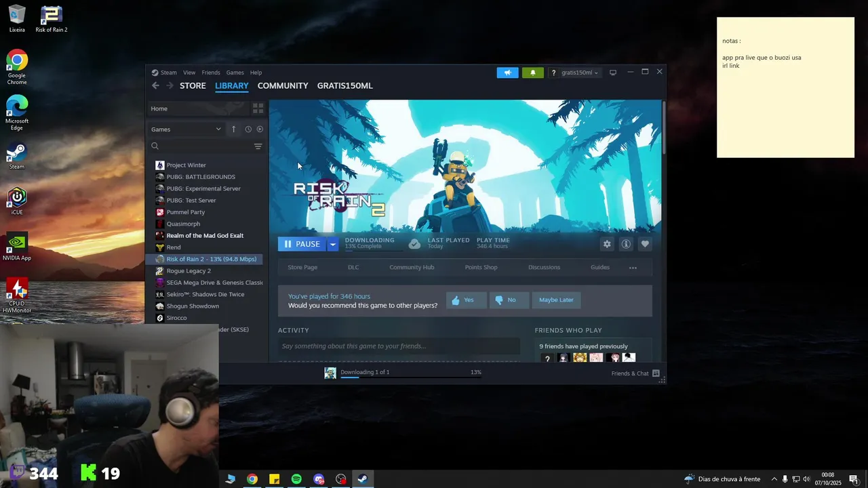868x488 pixels.
Task: Open the Community Hub link
Action: (x=412, y=268)
